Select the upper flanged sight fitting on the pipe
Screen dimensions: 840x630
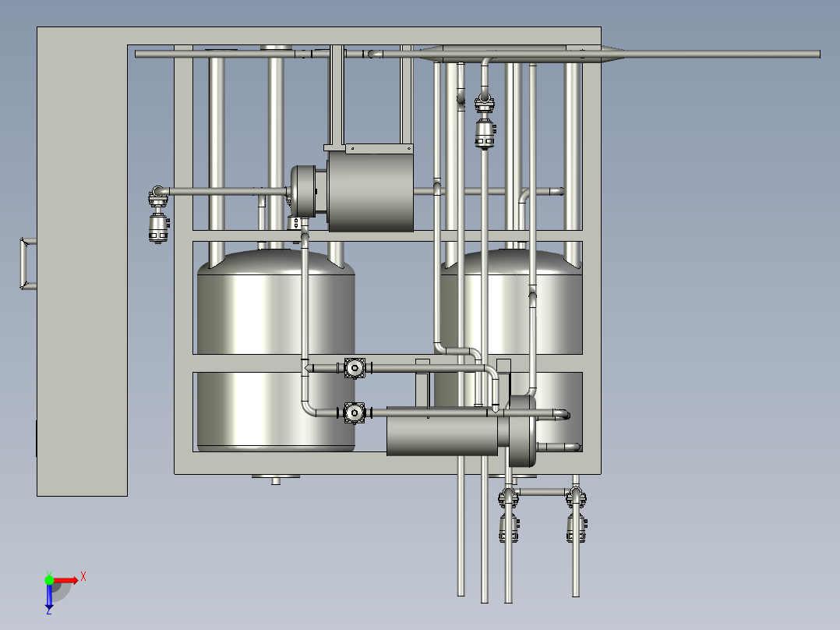[x=355, y=368]
